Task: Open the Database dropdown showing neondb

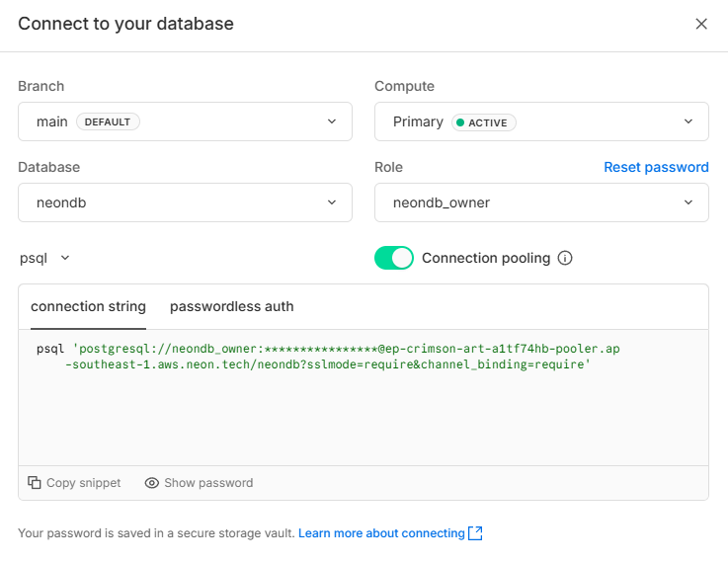Action: coord(185,202)
